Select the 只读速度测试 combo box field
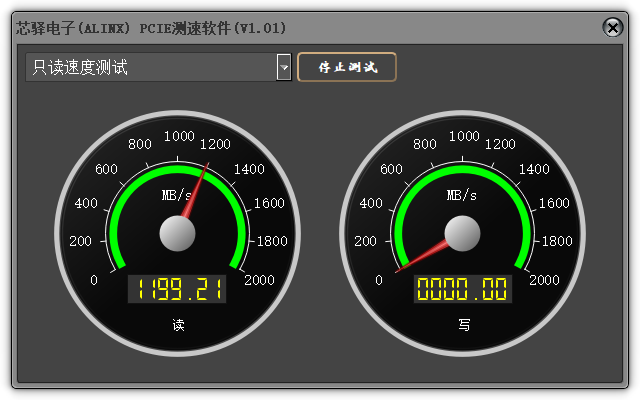This screenshot has width=640, height=400. [158, 67]
